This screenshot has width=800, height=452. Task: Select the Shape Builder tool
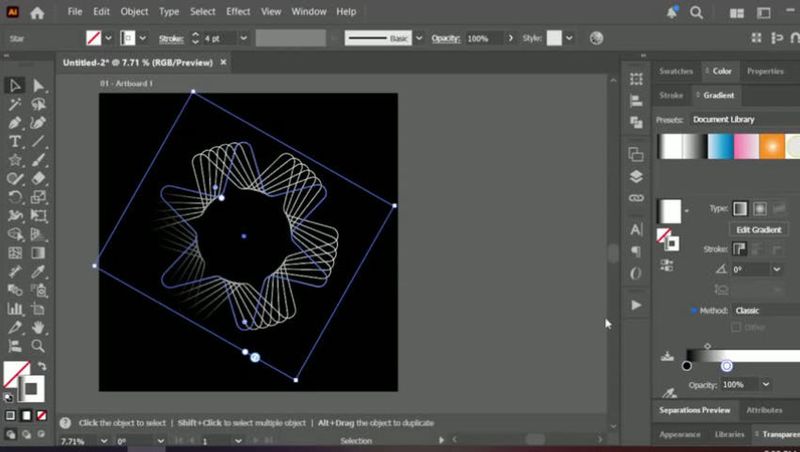(x=15, y=234)
